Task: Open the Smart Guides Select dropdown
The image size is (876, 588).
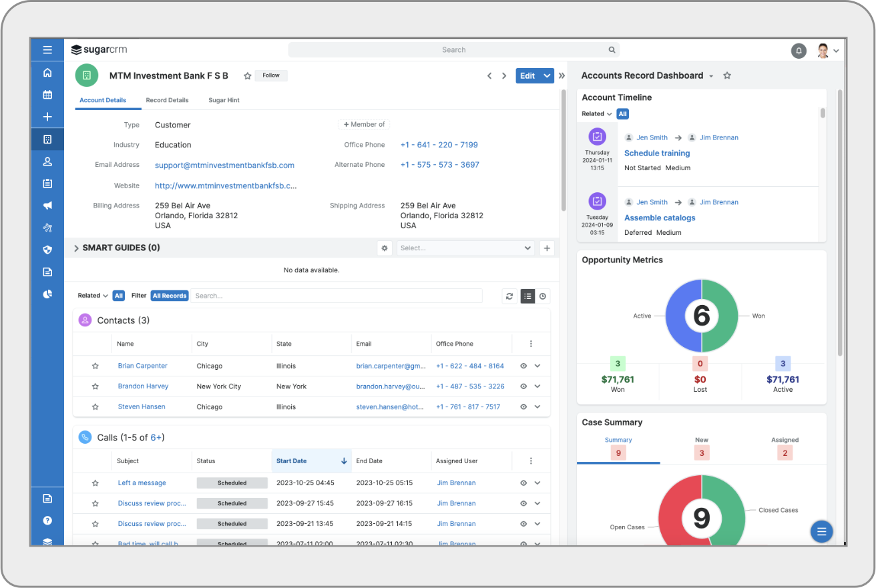Action: [466, 248]
